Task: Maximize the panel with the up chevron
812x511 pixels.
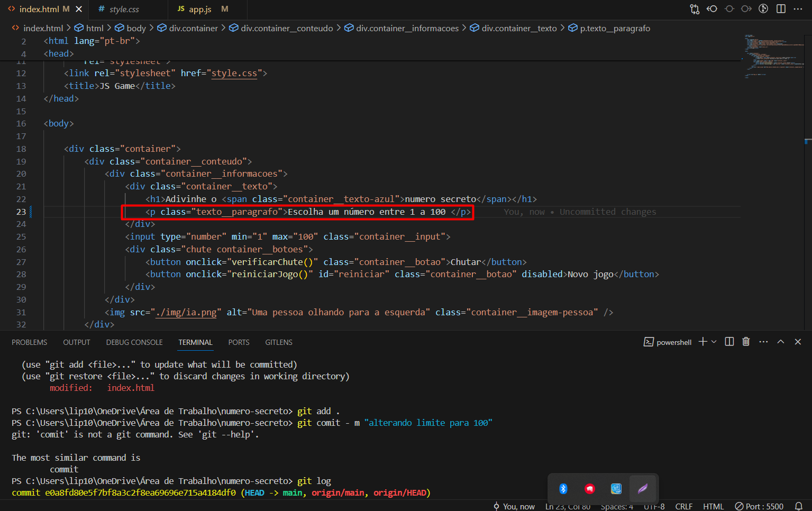Action: point(781,342)
